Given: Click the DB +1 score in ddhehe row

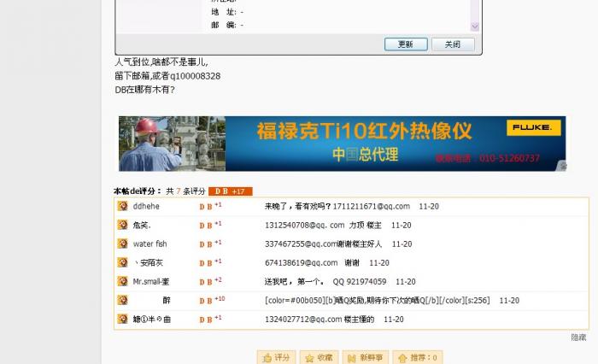Looking at the screenshot, I should click(x=210, y=206).
